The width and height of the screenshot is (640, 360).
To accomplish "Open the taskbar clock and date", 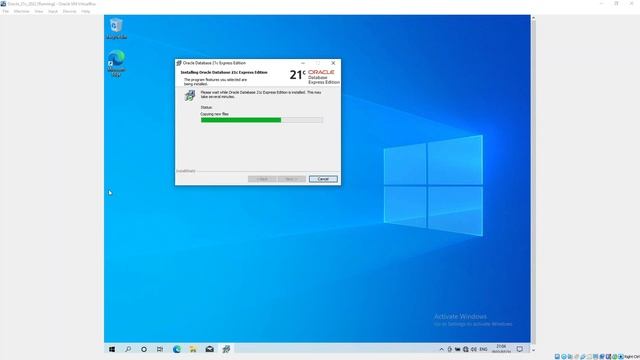I will click(501, 349).
